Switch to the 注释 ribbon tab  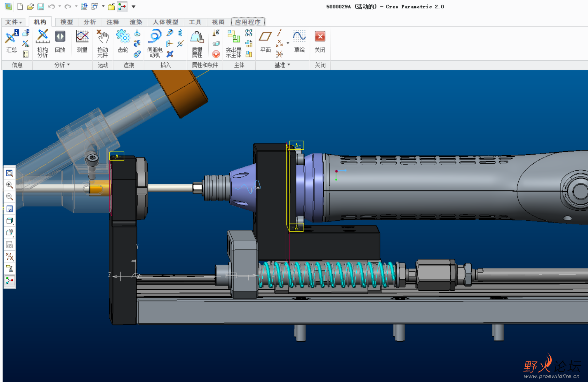[x=113, y=22]
